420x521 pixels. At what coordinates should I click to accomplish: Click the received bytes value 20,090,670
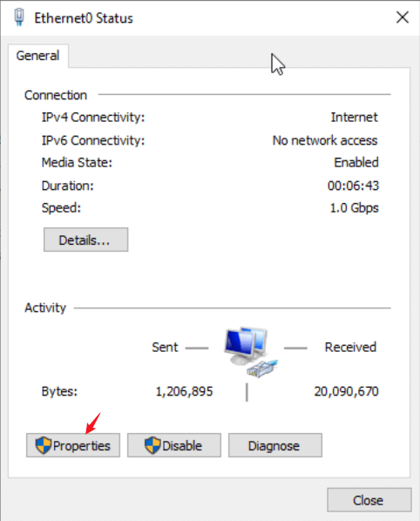[x=346, y=391]
